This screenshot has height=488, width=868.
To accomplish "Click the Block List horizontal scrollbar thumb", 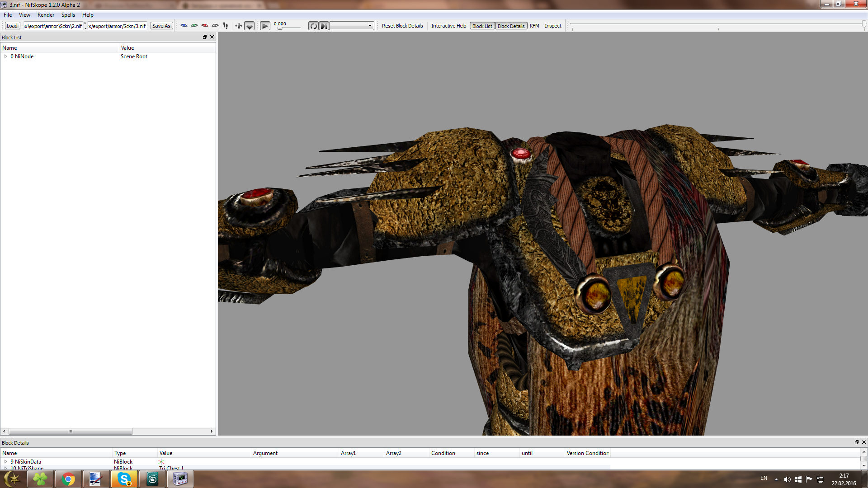I will pos(71,431).
